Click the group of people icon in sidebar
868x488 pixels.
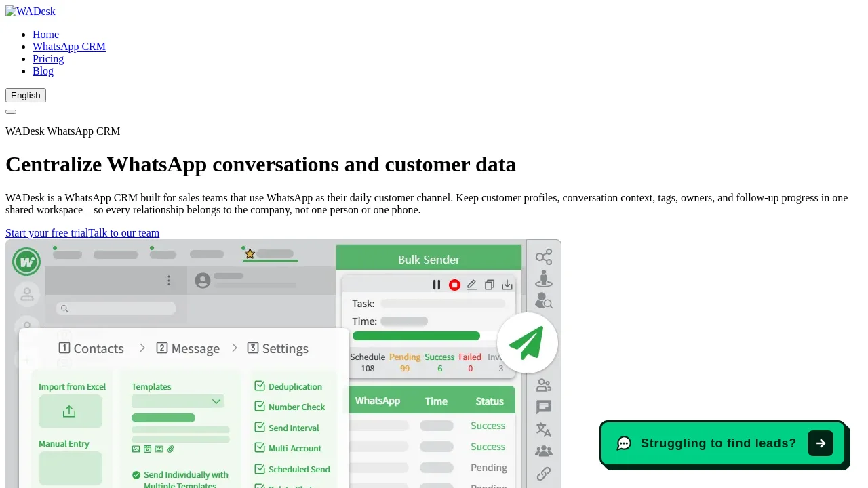pyautogui.click(x=544, y=451)
